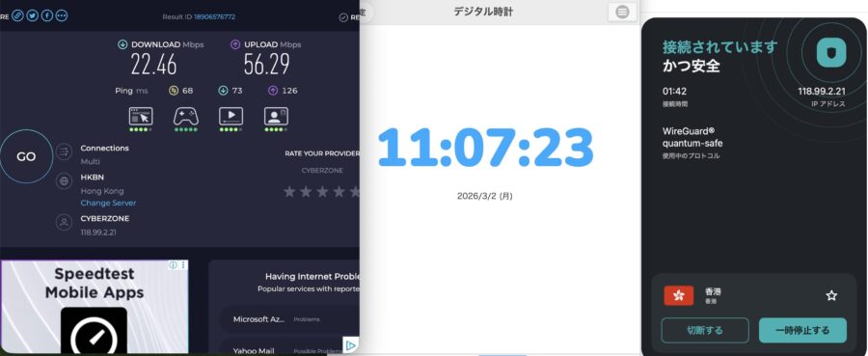Screen dimensions: 868x356
Task: Favorite Hong Kong server with star icon
Action: 831,295
